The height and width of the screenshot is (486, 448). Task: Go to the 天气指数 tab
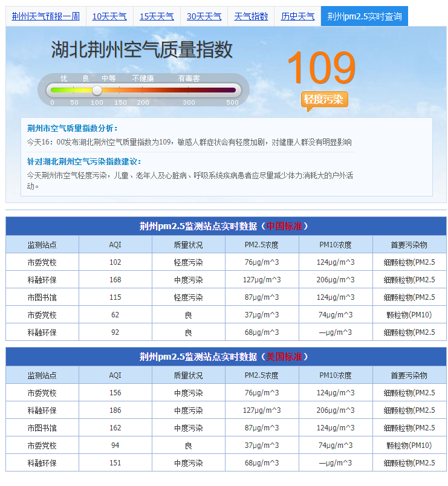[251, 16]
